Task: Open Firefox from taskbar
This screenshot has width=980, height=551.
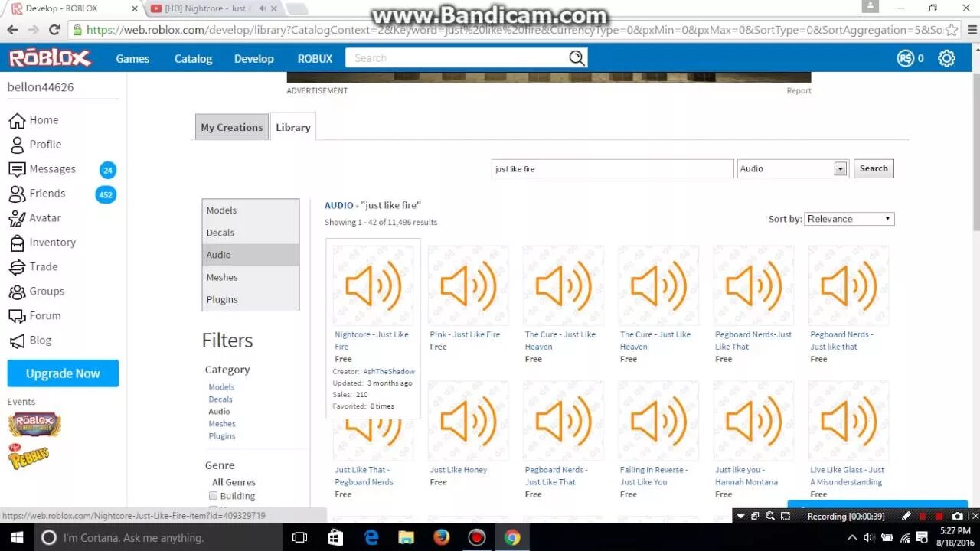Action: [x=441, y=537]
